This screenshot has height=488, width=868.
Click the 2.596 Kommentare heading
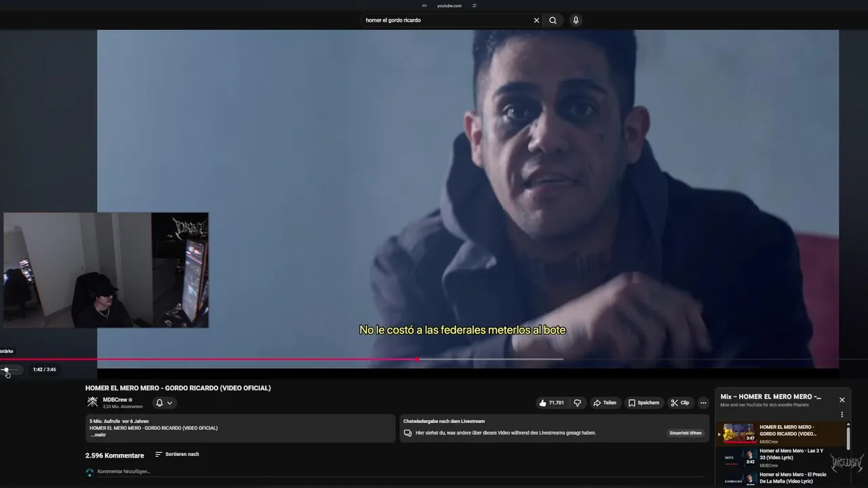pos(115,455)
